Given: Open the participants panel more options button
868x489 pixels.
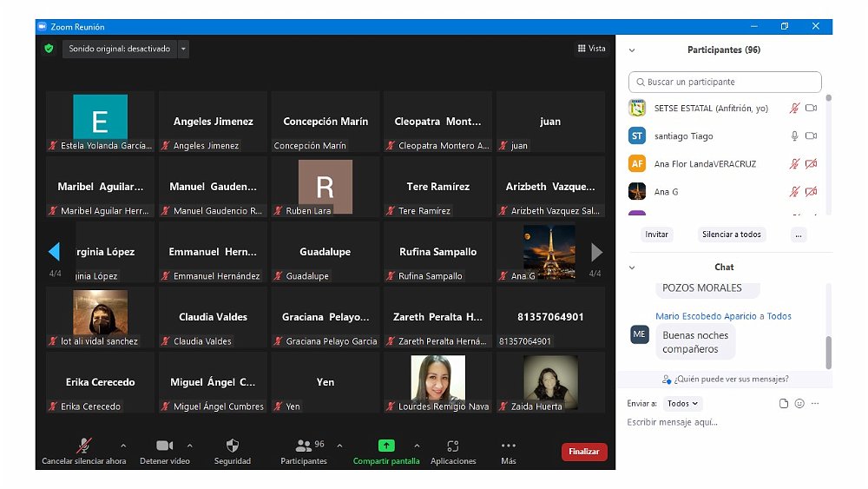Looking at the screenshot, I should (x=799, y=235).
